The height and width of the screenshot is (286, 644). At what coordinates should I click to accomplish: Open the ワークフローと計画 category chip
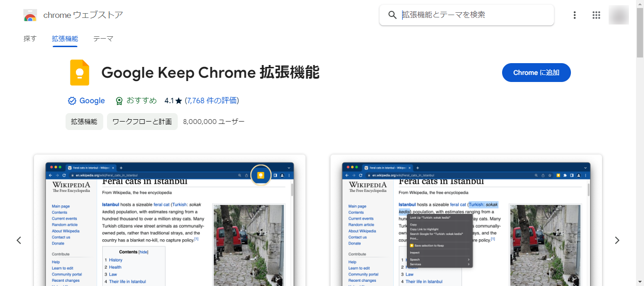pyautogui.click(x=142, y=121)
